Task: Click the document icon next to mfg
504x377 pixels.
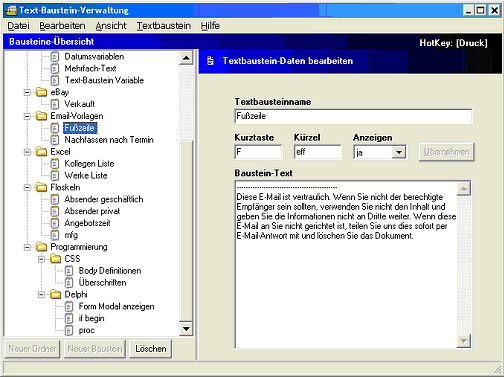Action: [x=55, y=235]
